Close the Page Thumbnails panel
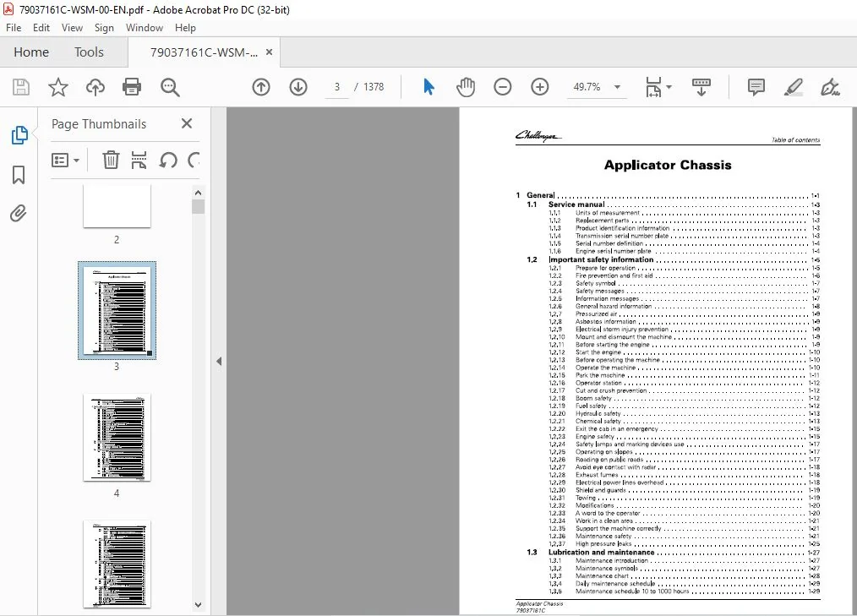 187,123
